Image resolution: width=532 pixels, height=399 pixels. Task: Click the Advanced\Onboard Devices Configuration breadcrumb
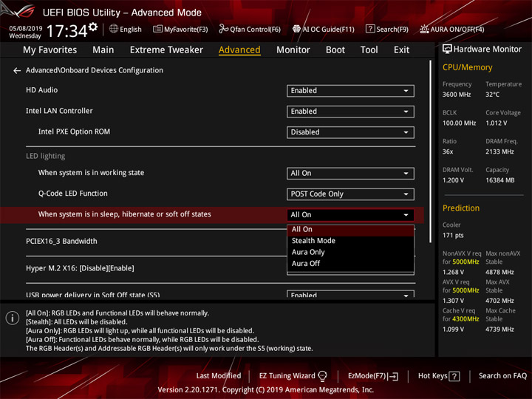pyautogui.click(x=95, y=70)
